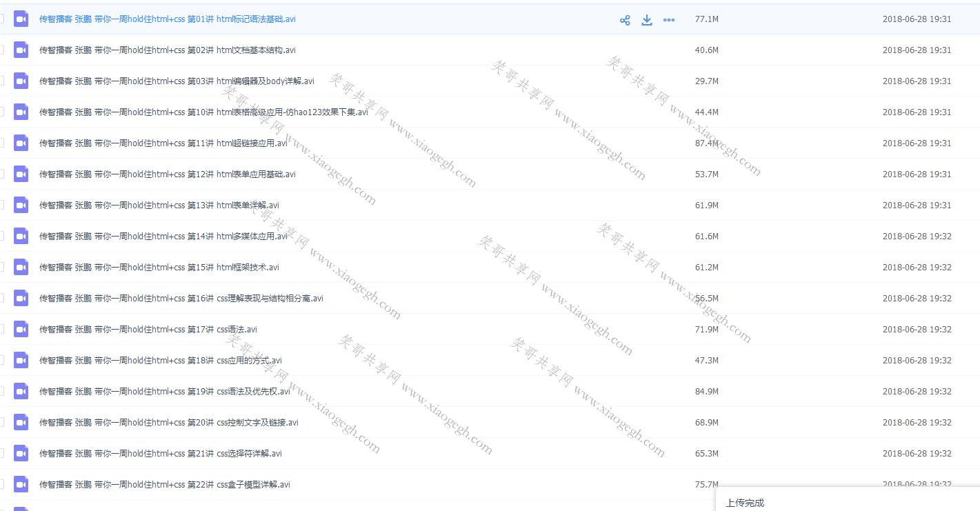Open file 第22讲 css盒子模型详解.avi
The width and height of the screenshot is (980, 511).
(165, 485)
